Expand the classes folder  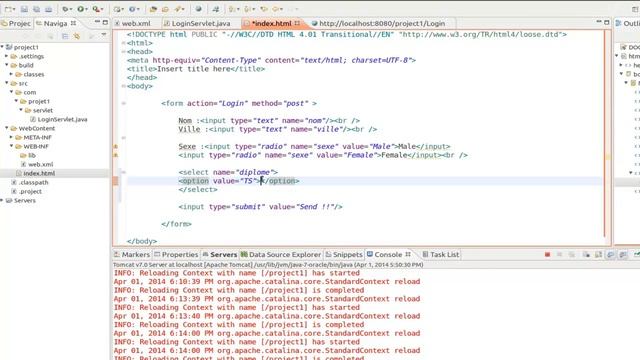11,74
